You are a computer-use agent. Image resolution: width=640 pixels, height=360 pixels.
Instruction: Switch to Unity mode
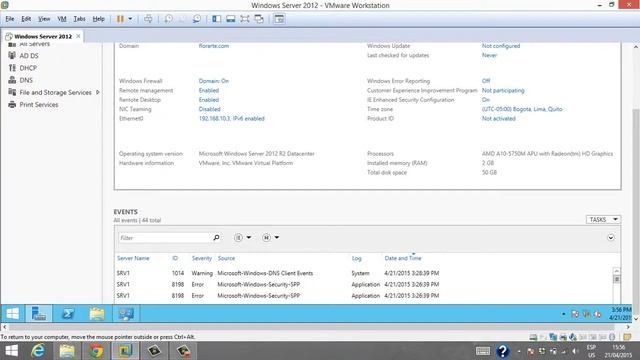click(x=259, y=19)
